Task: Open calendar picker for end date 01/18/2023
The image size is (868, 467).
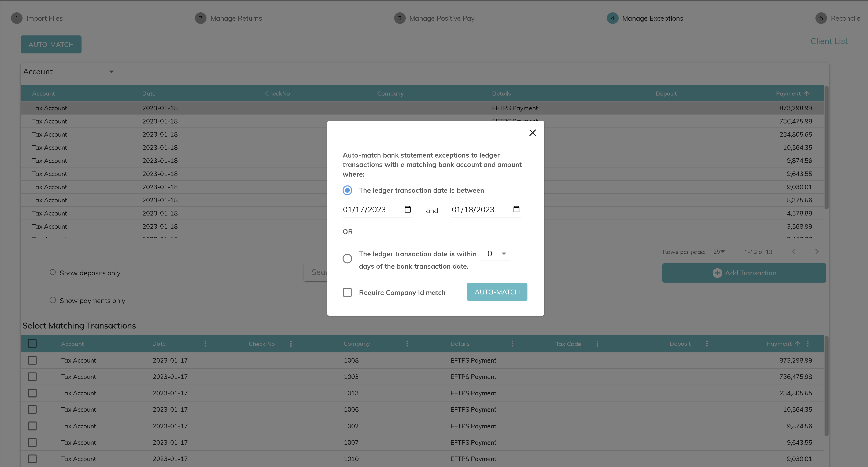Action: click(x=516, y=209)
